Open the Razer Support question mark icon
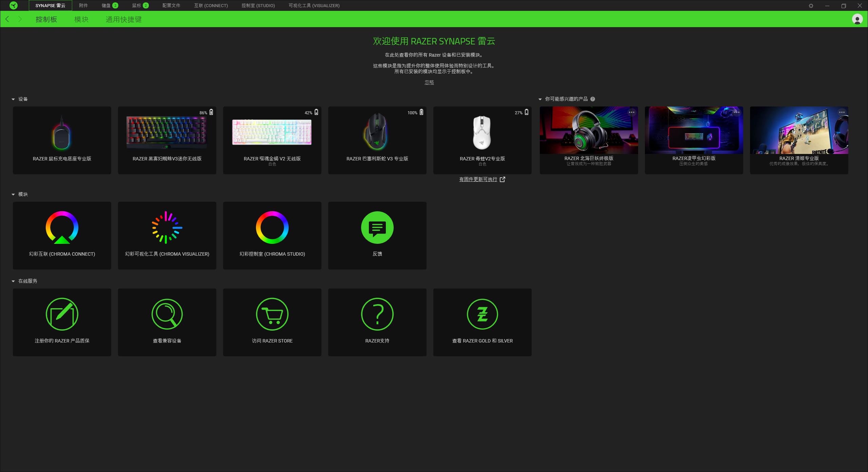The image size is (868, 472). [x=377, y=314]
